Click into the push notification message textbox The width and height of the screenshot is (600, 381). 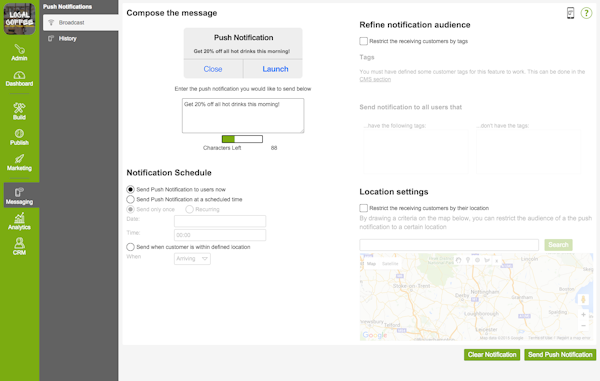tap(243, 116)
